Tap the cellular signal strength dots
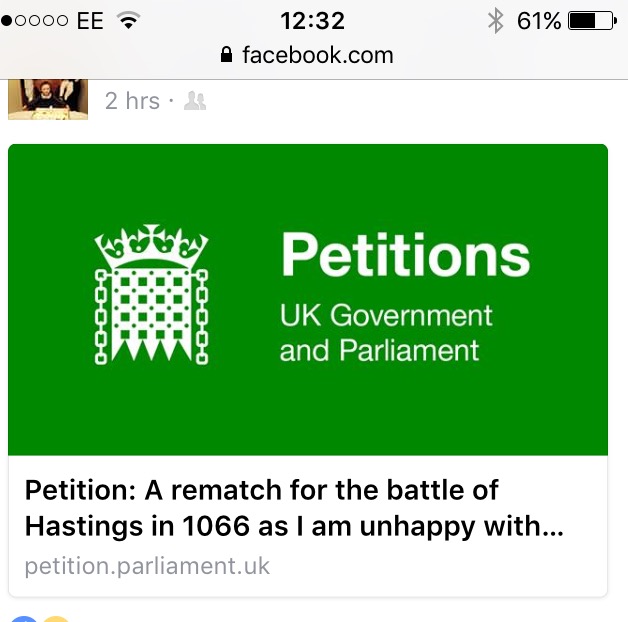 click(x=35, y=20)
